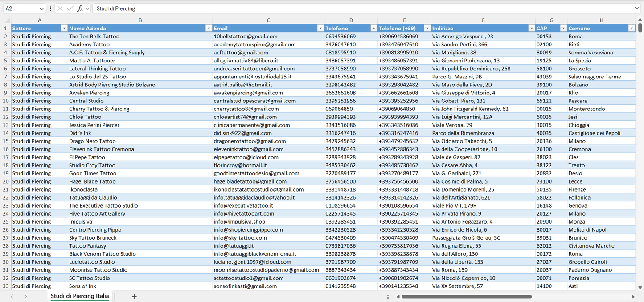
Task: Select row 20 header
Action: [6, 181]
